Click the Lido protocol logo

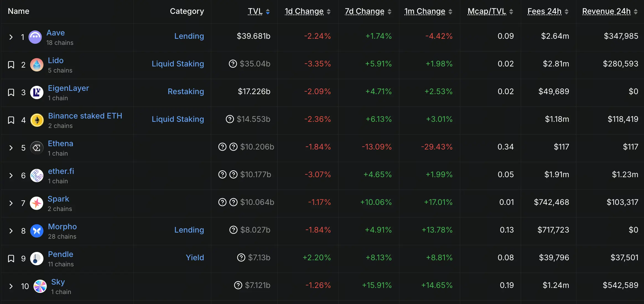point(37,65)
